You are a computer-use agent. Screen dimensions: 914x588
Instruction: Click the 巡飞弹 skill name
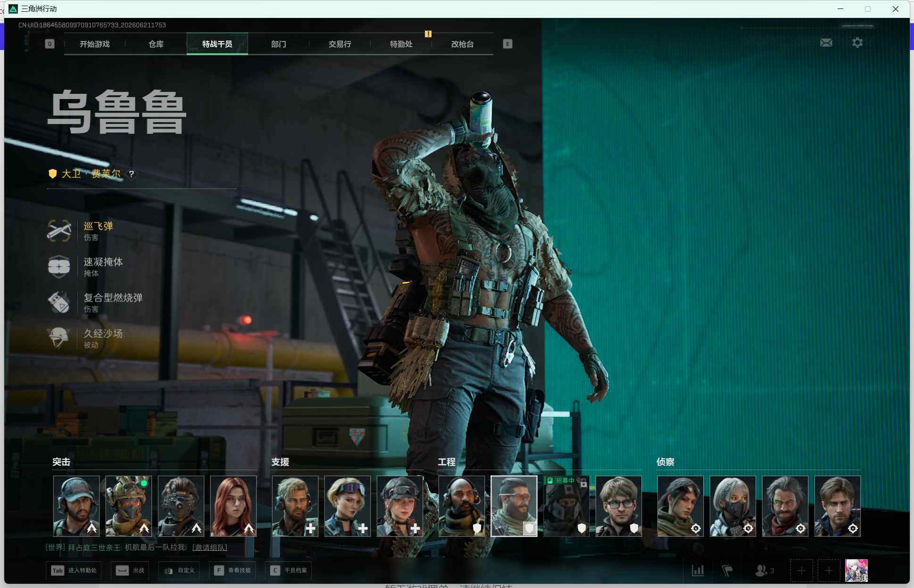point(99,226)
